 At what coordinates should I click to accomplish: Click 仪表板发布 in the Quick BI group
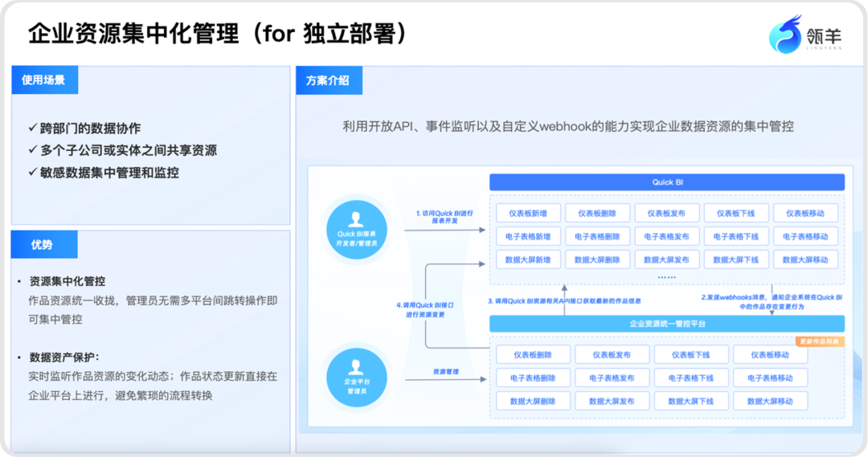(x=666, y=214)
